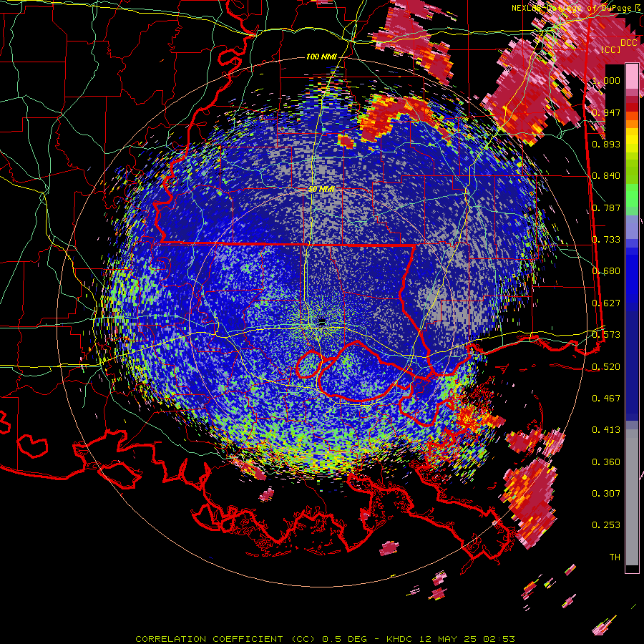Click the [CC] legend unit label

610,50
